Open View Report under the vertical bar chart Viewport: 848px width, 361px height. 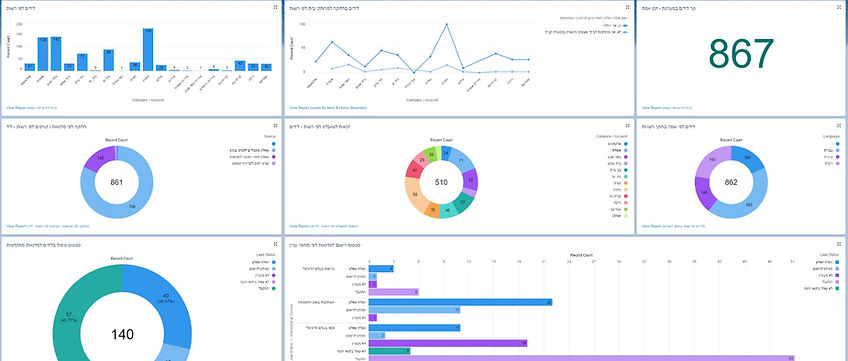point(32,108)
